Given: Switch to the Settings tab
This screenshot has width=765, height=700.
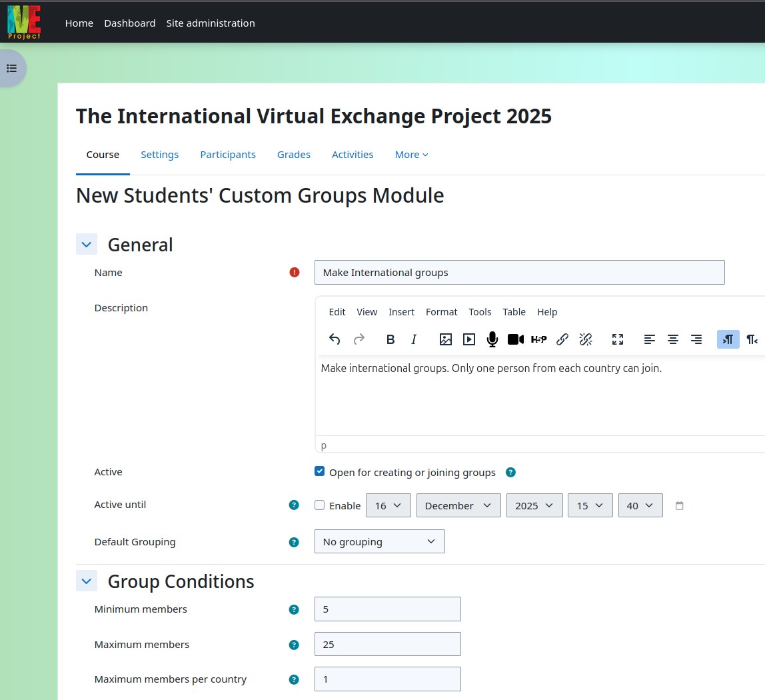Looking at the screenshot, I should coord(159,155).
